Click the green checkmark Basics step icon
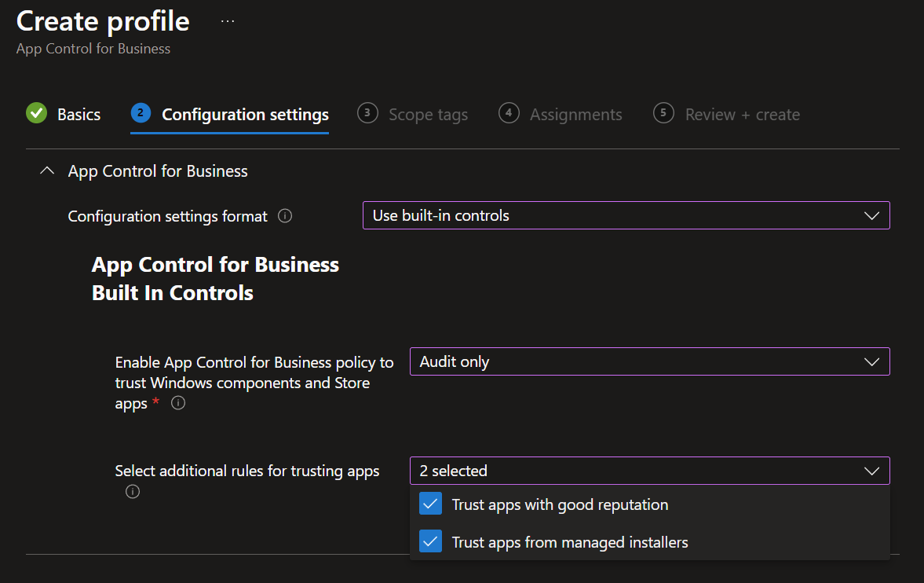The width and height of the screenshot is (924, 583). 37,112
